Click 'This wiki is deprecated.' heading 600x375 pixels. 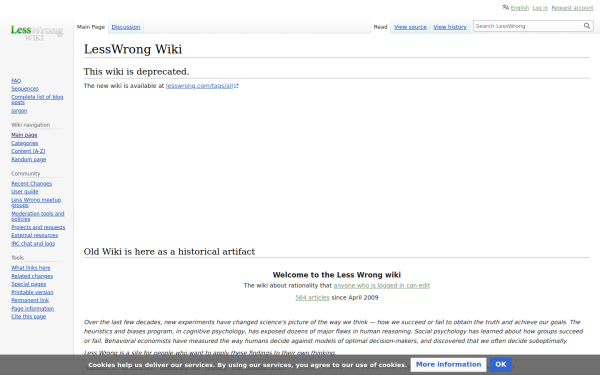coord(136,72)
